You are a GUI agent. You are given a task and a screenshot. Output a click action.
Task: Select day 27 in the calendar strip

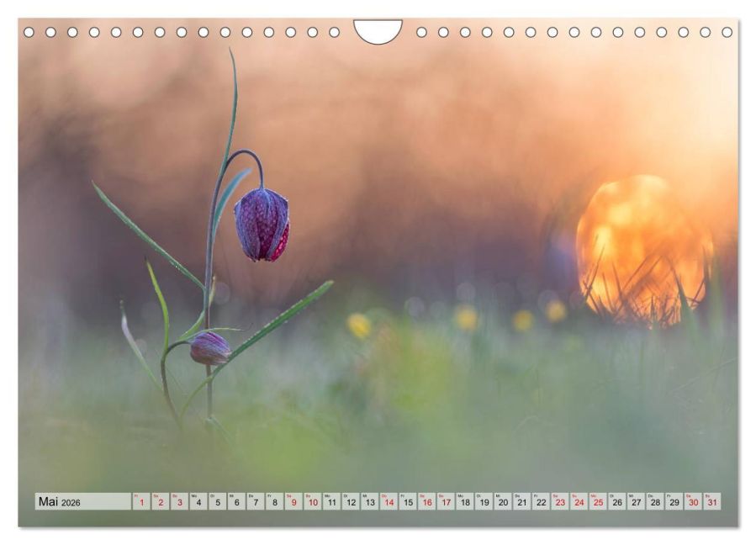[x=637, y=501]
